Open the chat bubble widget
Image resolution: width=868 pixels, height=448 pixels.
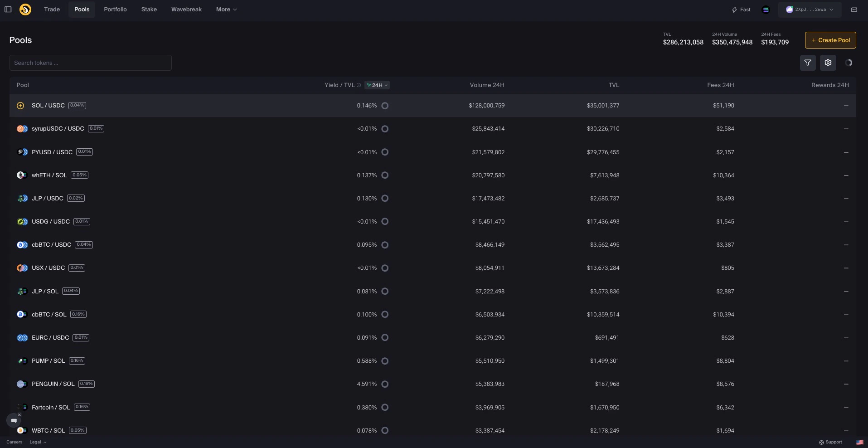pos(14,421)
